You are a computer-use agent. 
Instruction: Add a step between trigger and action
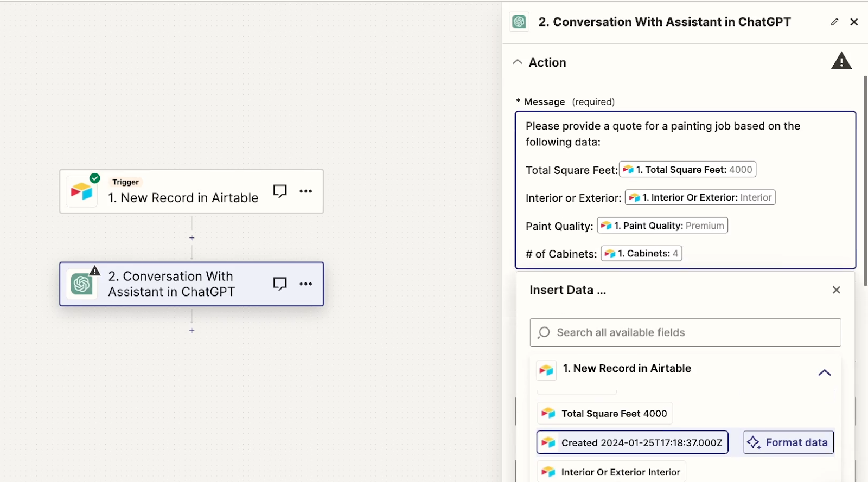[x=192, y=238]
